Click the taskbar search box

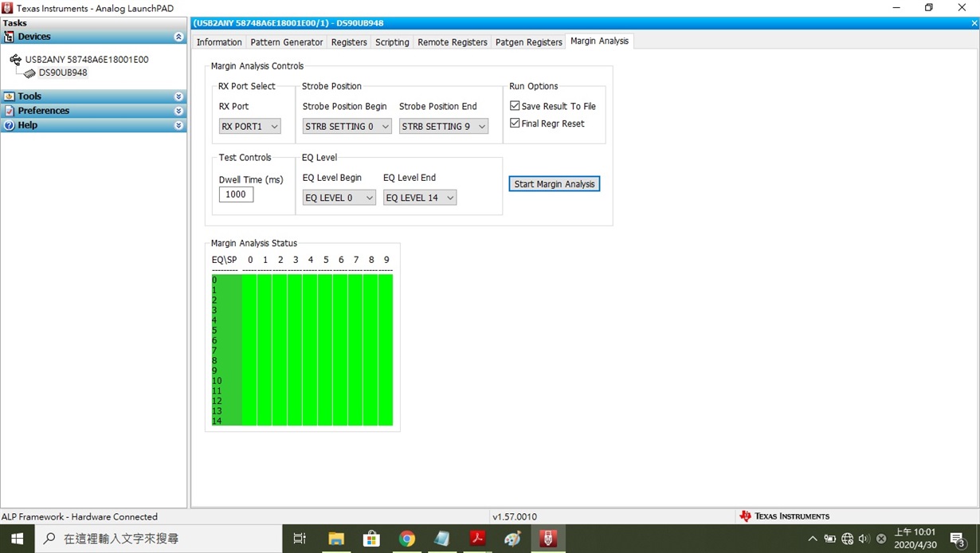157,539
